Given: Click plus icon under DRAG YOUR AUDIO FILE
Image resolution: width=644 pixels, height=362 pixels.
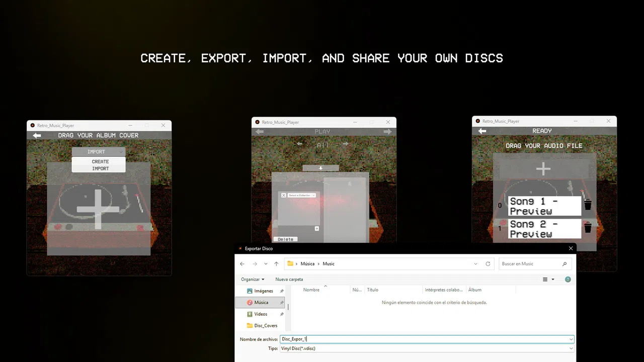Looking at the screenshot, I should point(543,168).
